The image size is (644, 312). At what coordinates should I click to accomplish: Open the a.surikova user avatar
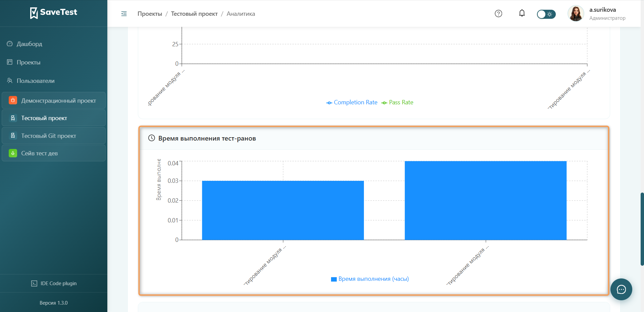(576, 13)
